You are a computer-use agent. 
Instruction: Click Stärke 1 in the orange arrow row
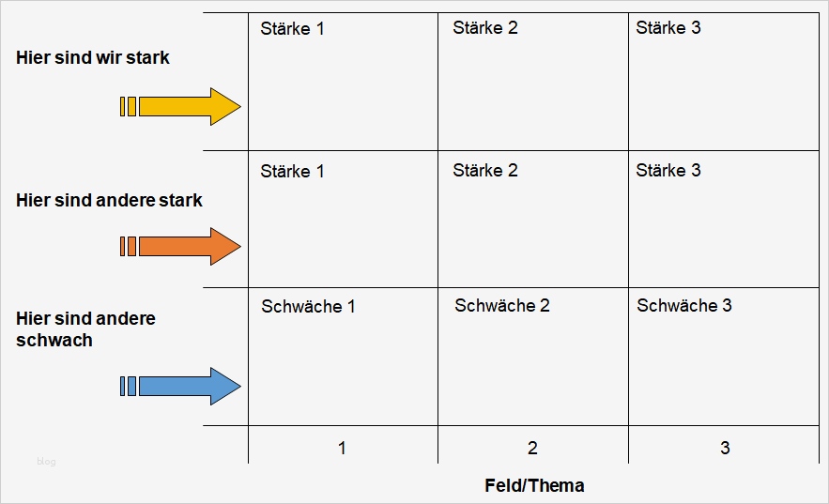pyautogui.click(x=292, y=171)
